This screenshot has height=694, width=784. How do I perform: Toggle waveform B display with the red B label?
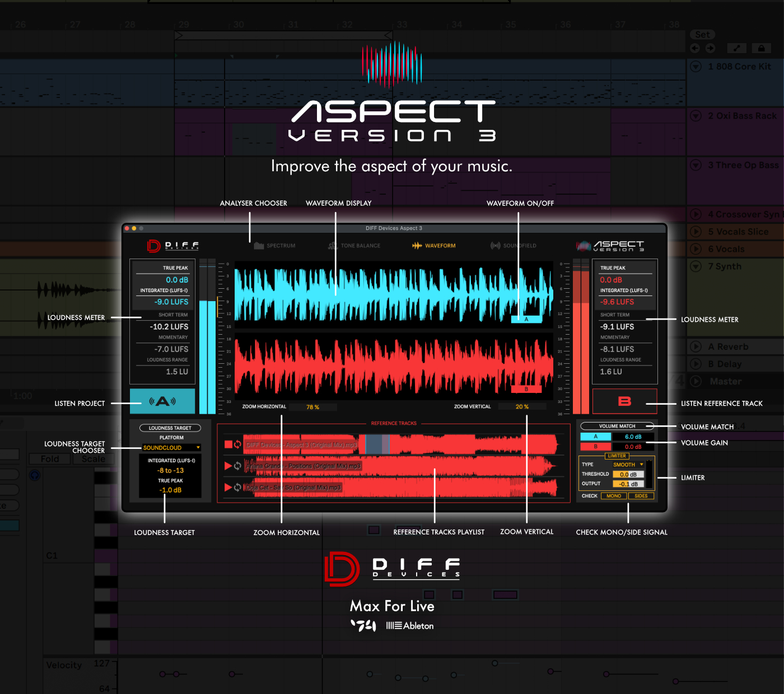click(x=526, y=389)
